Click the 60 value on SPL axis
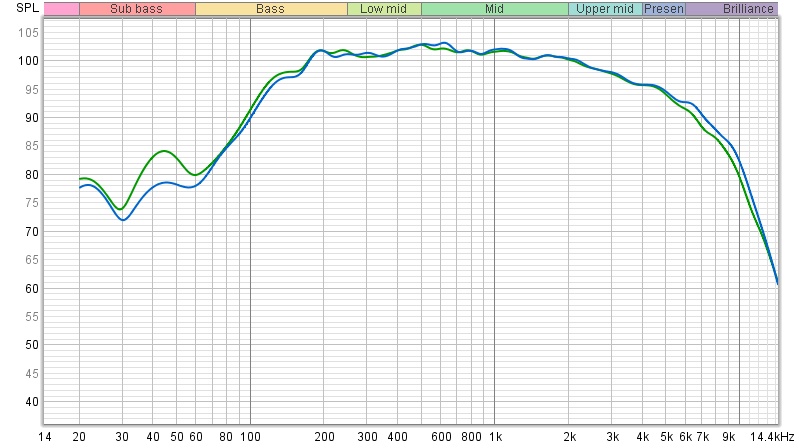 (32, 289)
